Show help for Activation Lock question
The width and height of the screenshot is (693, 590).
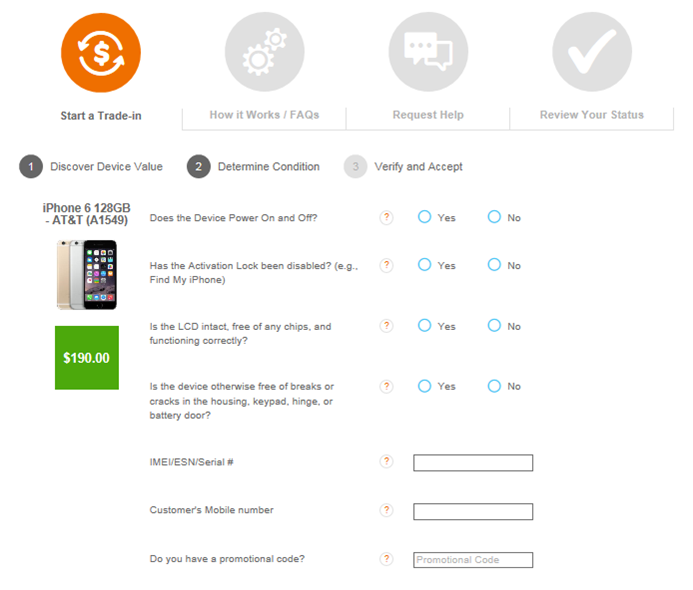coord(386,265)
